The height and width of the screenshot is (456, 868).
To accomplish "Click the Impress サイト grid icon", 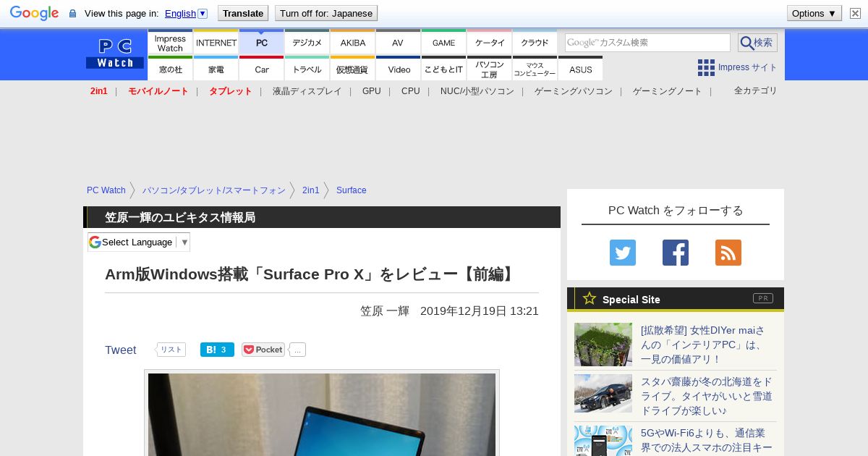I will point(706,67).
